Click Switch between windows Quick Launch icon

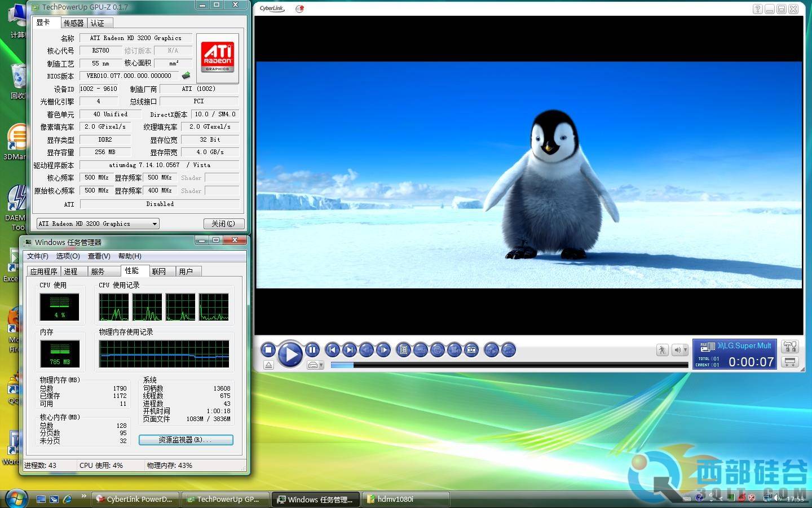click(x=54, y=499)
